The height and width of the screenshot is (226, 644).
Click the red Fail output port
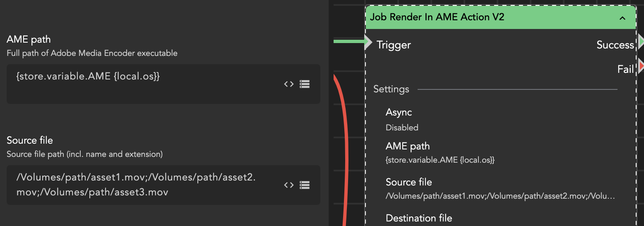click(641, 66)
